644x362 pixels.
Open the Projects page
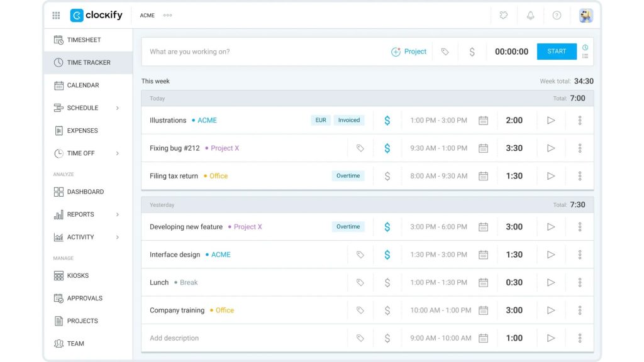(88, 321)
